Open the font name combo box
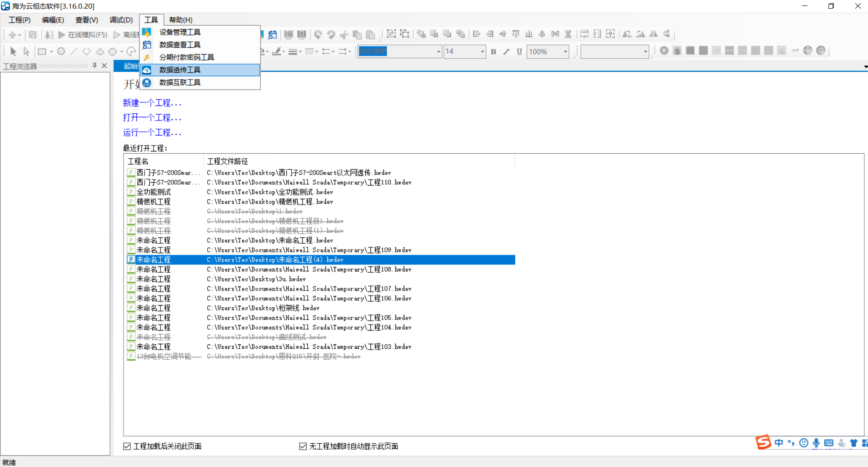The width and height of the screenshot is (868, 467). point(400,51)
